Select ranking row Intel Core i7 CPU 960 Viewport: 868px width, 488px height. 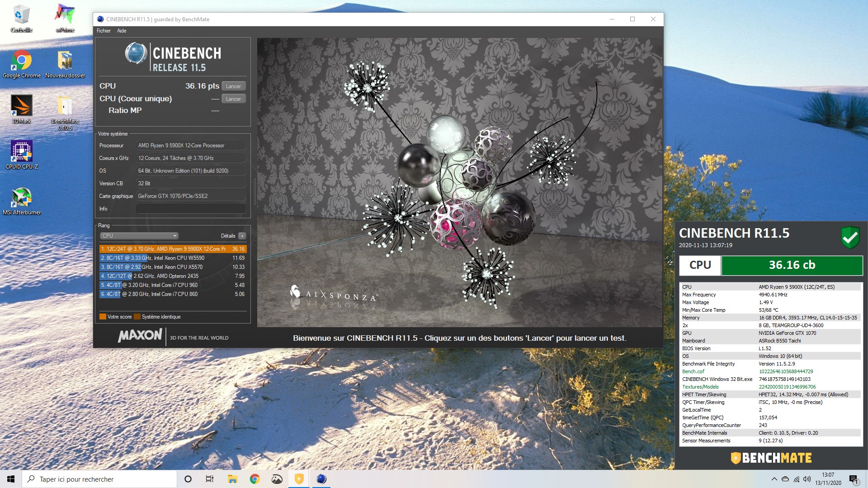173,285
